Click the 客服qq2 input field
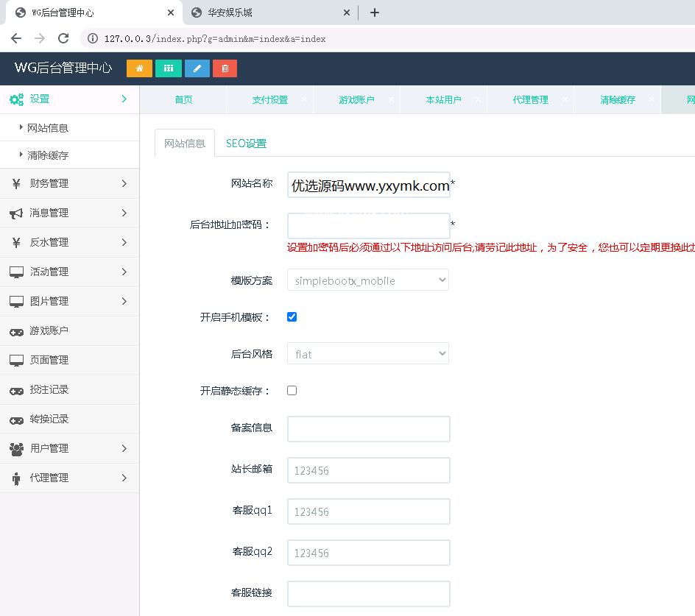Viewport: 695px width, 616px height. coord(369,553)
